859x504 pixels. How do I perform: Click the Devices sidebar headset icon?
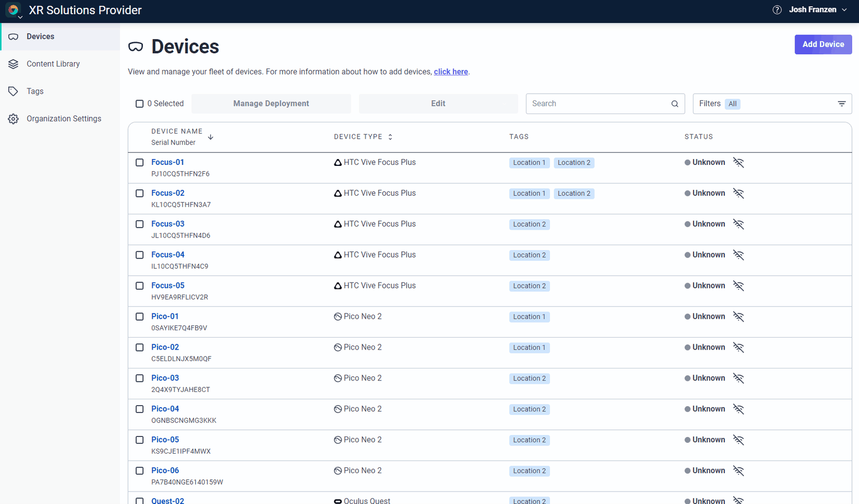coord(13,37)
